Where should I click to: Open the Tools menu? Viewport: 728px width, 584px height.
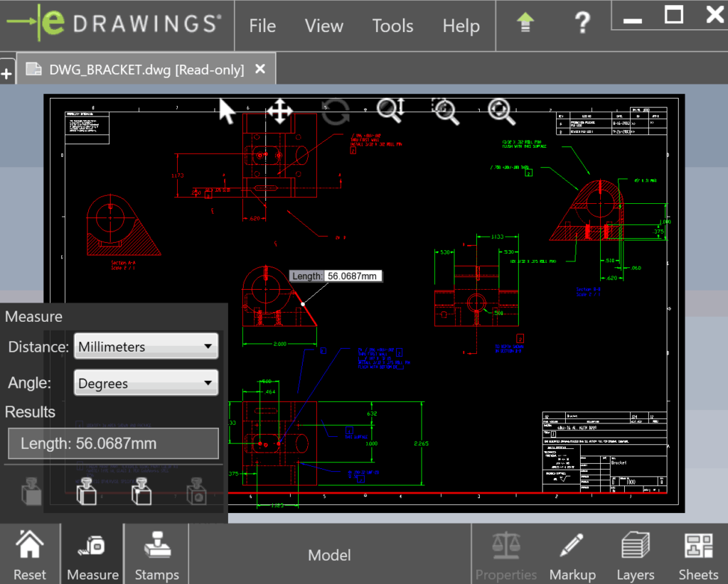click(x=392, y=26)
